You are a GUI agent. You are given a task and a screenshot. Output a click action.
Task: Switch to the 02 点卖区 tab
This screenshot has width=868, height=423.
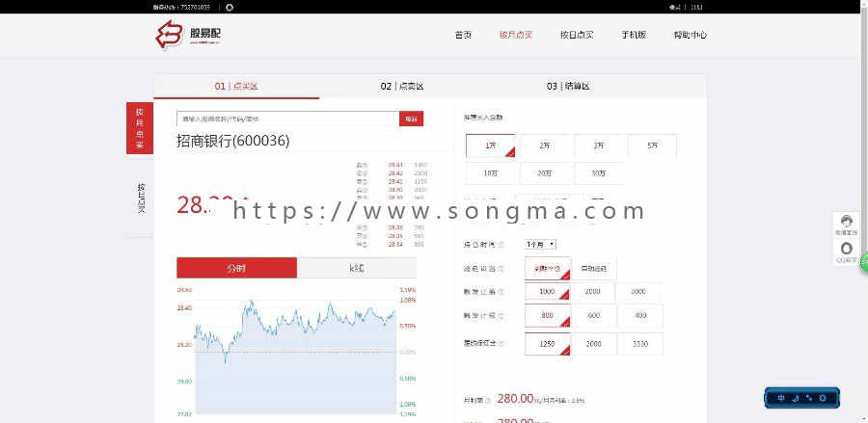tap(402, 87)
